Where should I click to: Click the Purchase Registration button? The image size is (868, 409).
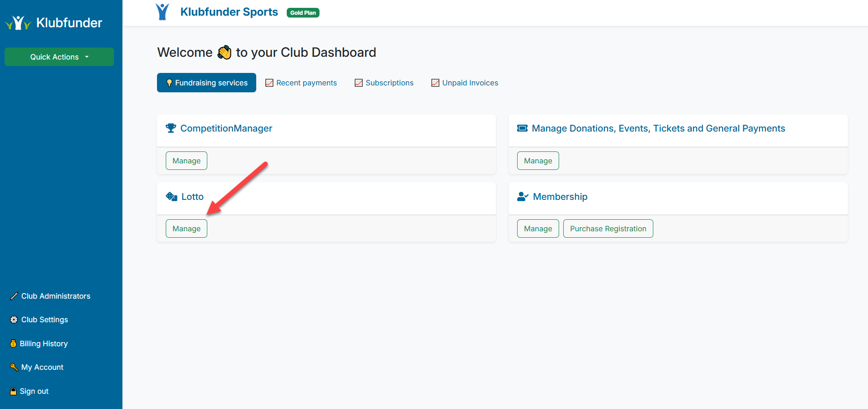coord(608,229)
